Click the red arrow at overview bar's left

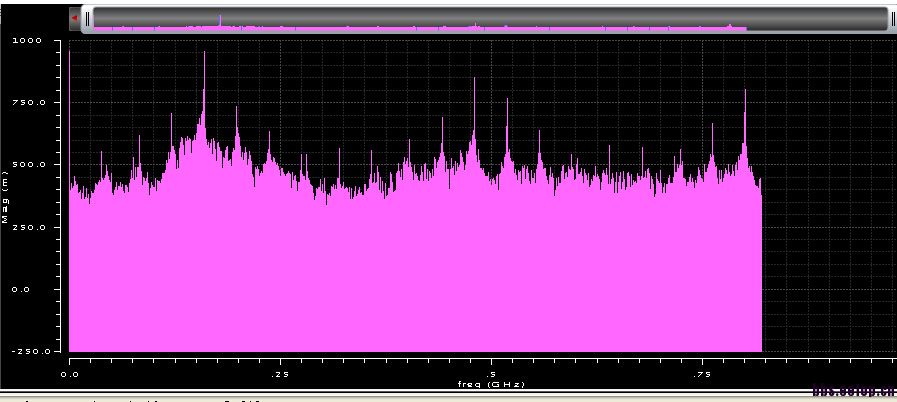pyautogui.click(x=74, y=17)
